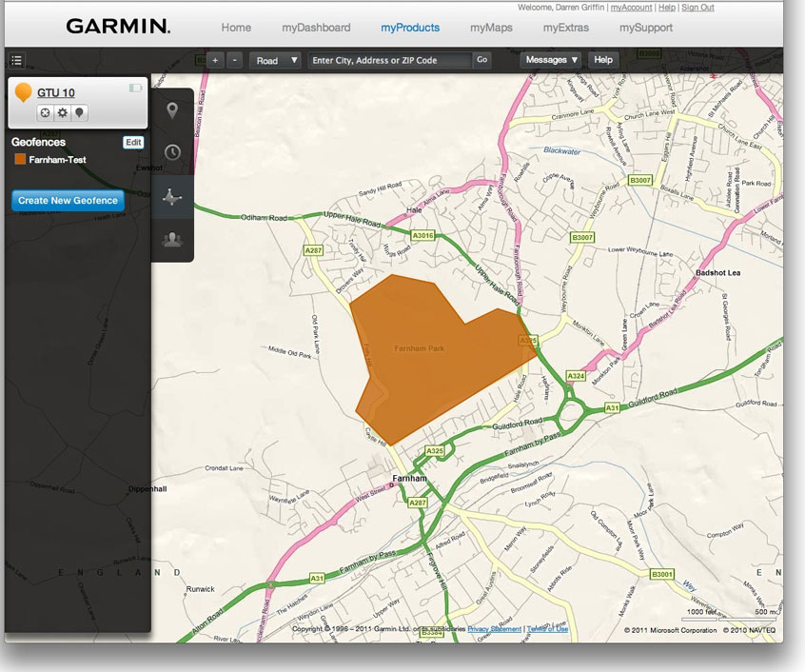Click the B3001 road shield
This screenshot has height=672, width=805.
[661, 574]
